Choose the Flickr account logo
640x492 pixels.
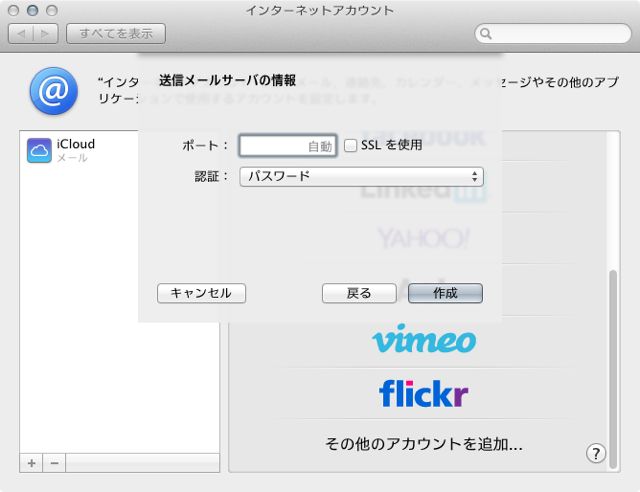[x=423, y=393]
